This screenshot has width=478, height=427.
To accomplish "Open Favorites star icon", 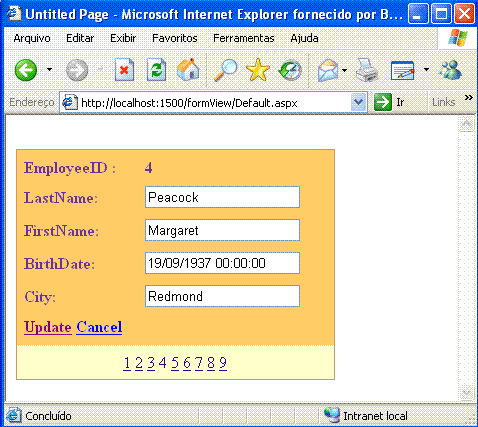I will (x=258, y=70).
